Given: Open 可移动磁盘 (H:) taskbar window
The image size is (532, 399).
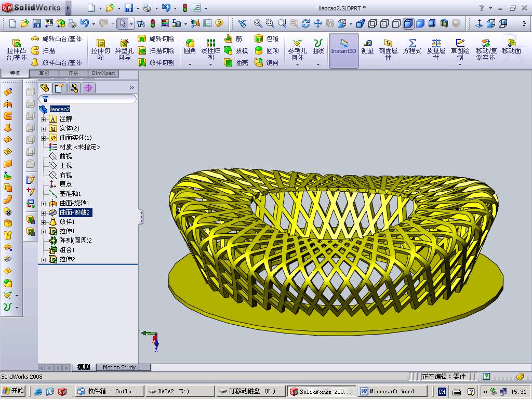Looking at the screenshot, I should coord(251,391).
